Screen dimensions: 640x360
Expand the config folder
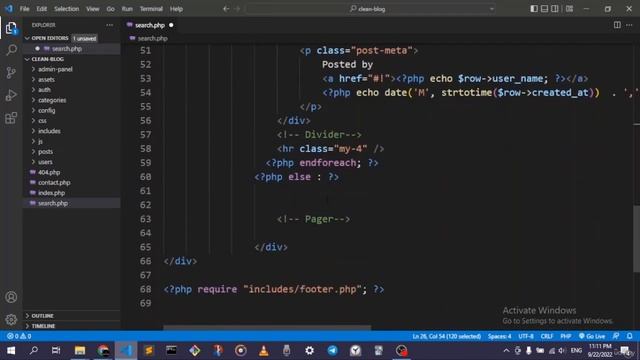click(47, 110)
